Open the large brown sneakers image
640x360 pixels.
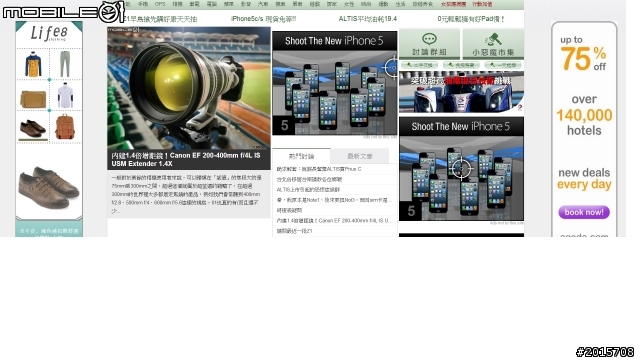coord(49,187)
